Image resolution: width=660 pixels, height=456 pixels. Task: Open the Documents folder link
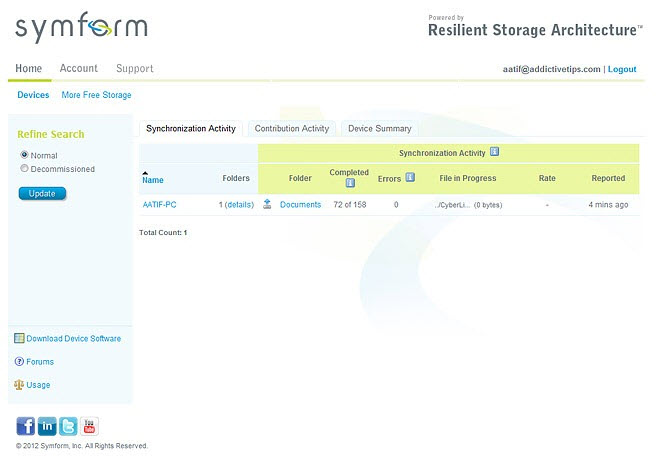301,205
